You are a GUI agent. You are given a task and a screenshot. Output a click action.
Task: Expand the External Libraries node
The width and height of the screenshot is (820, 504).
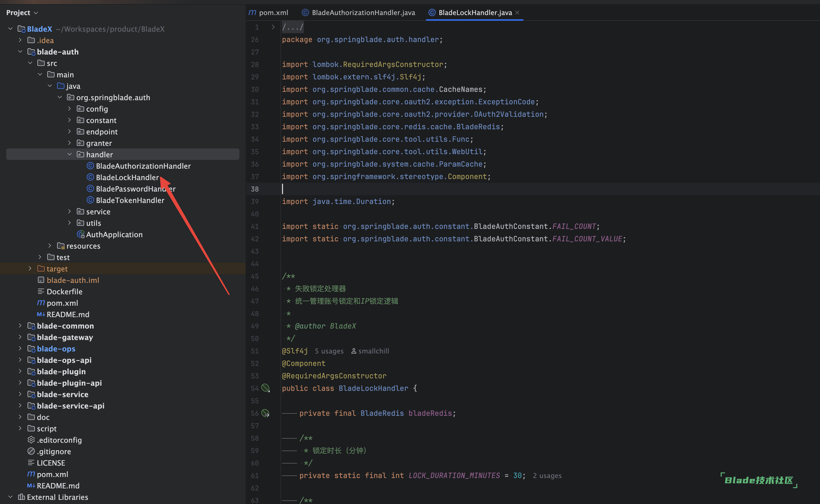click(x=10, y=497)
